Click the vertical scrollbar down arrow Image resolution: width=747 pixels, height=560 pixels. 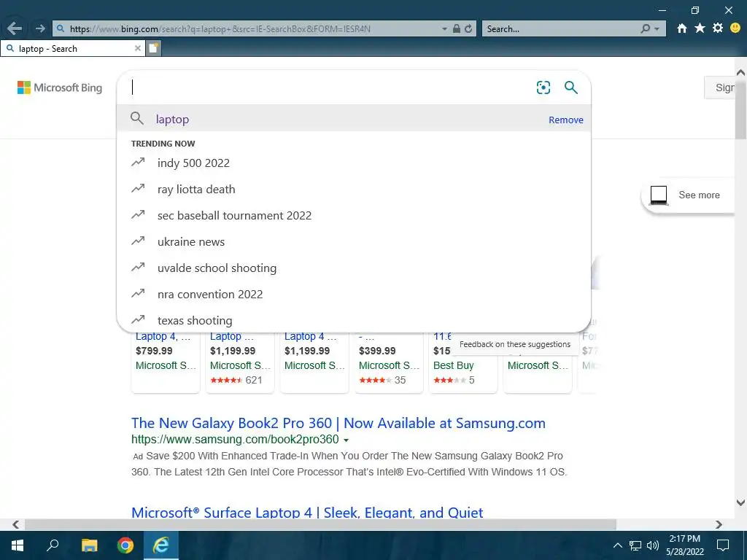pos(740,502)
